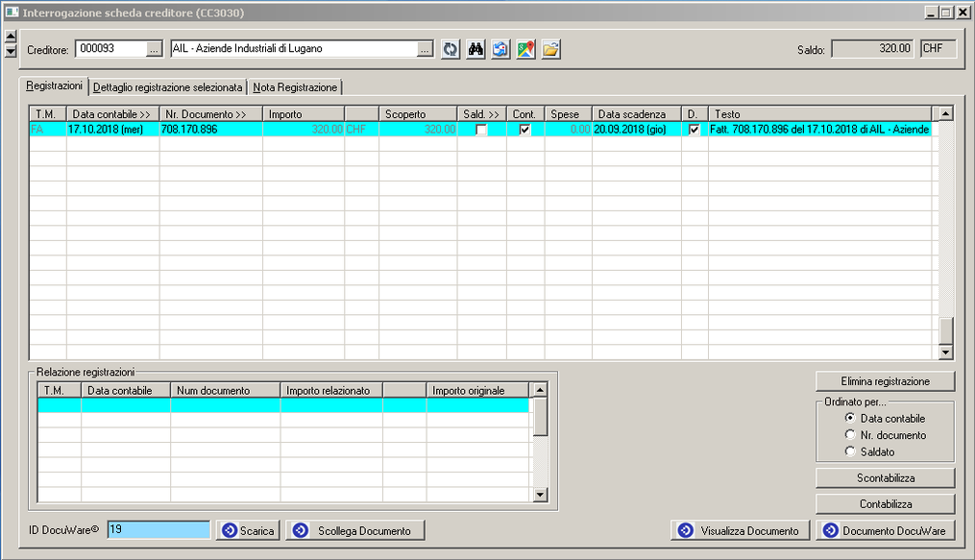Screen dimensions: 975x560
Task: Click the open folder icon
Action: pyautogui.click(x=550, y=49)
